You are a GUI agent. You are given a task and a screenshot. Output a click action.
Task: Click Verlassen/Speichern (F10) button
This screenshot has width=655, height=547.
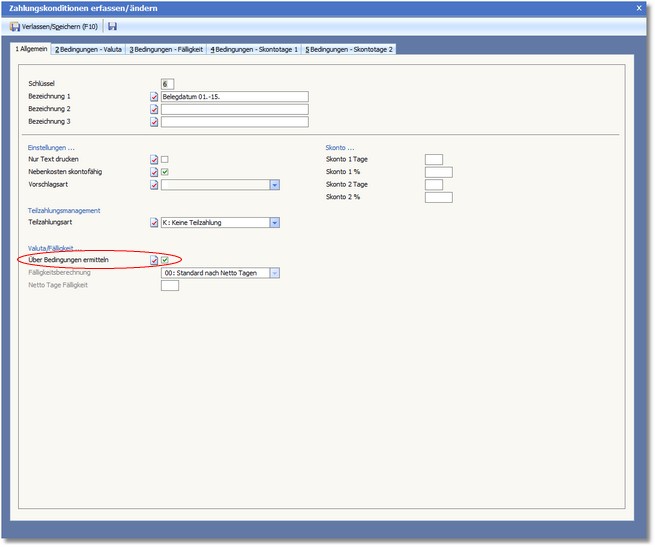click(54, 26)
